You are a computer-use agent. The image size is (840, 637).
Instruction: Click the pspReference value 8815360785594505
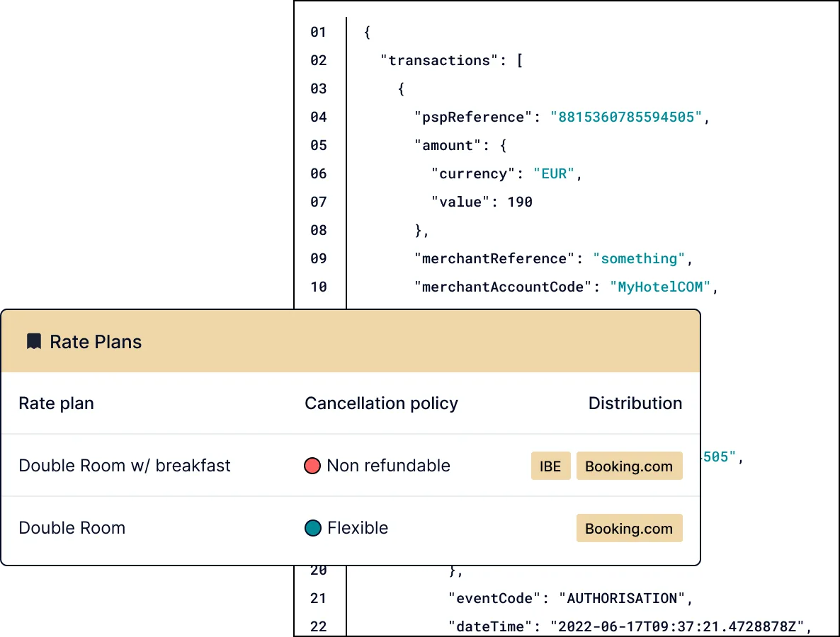pos(626,117)
